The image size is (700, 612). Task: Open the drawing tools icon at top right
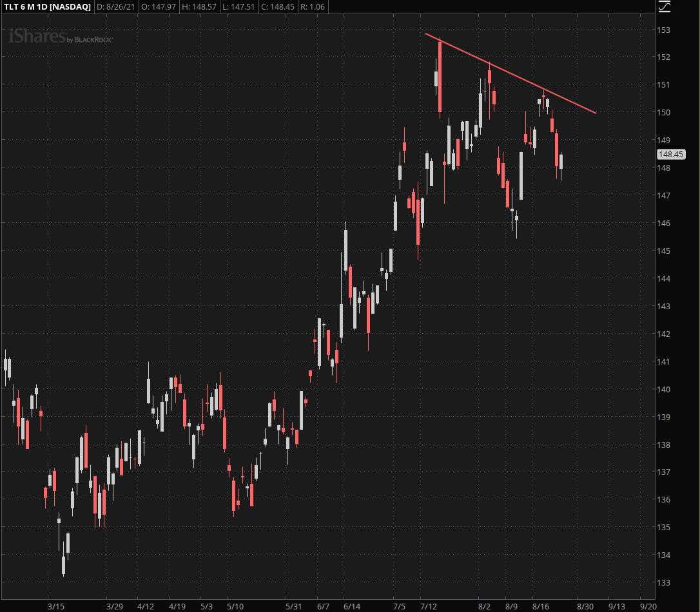click(x=665, y=6)
